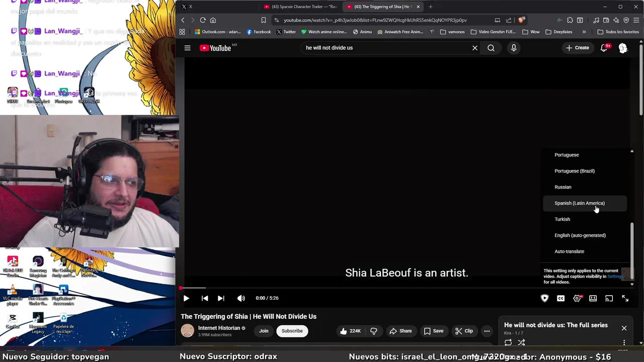Open the Create menu
This screenshot has height=362, width=644.
click(x=577, y=48)
